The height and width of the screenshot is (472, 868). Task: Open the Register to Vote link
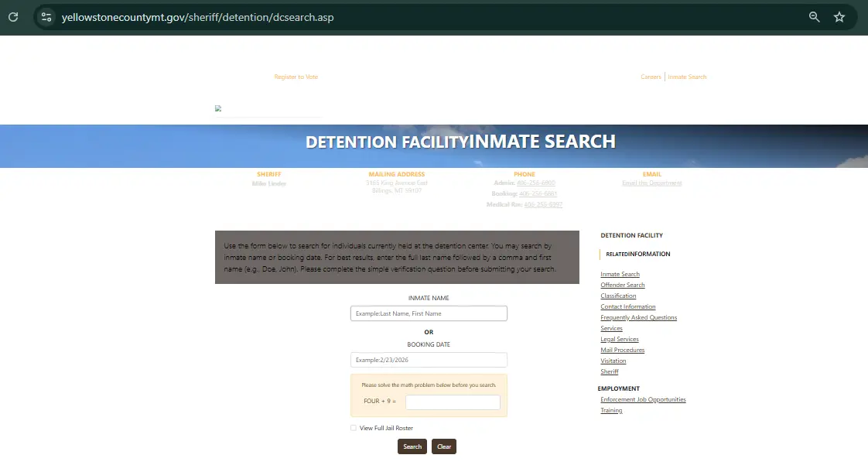296,77
